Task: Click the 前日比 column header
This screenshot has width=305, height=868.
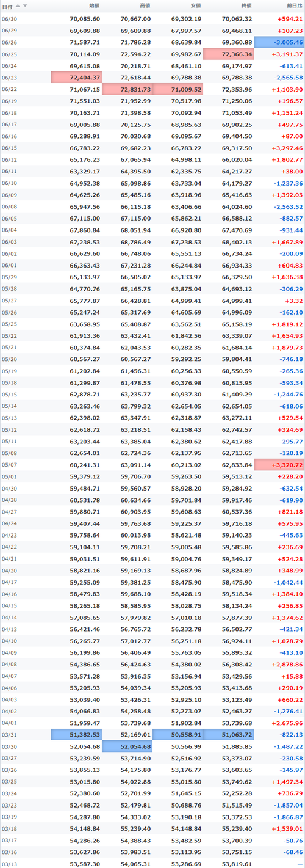Action: point(293,6)
